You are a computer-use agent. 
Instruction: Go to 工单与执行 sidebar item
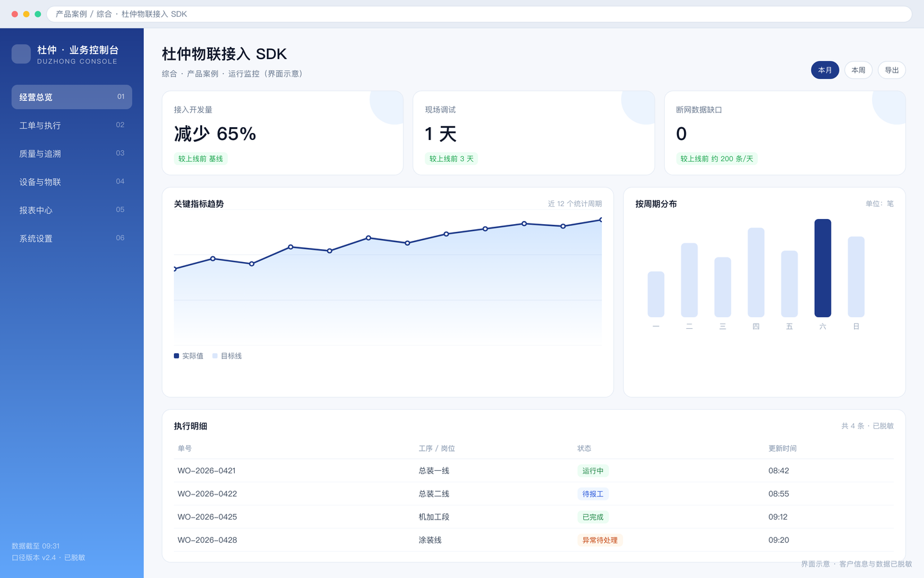(x=72, y=125)
